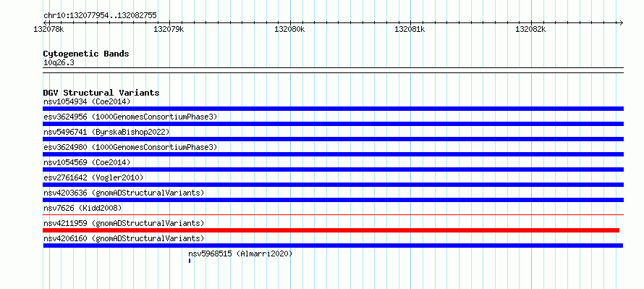Image resolution: width=644 pixels, height=289 pixels.
Task: Select the blue bar under nsv4203636
Action: pyautogui.click(x=333, y=200)
